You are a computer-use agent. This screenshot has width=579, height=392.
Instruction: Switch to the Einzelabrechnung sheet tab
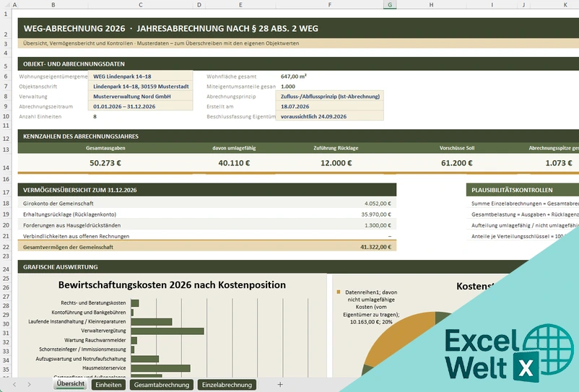227,385
